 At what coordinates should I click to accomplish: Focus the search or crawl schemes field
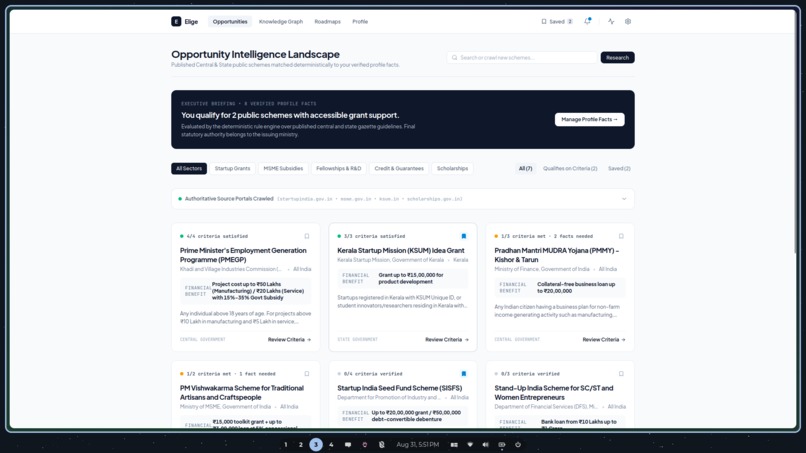pyautogui.click(x=522, y=58)
